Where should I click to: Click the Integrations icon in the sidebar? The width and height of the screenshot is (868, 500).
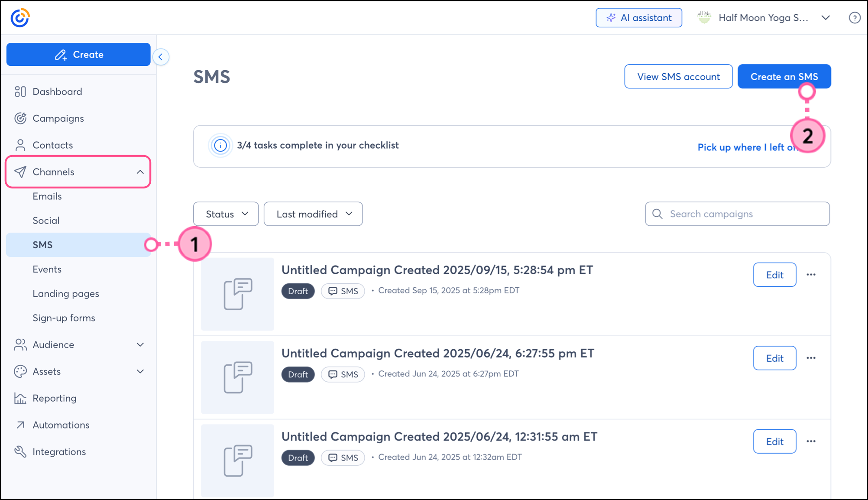[x=20, y=451]
